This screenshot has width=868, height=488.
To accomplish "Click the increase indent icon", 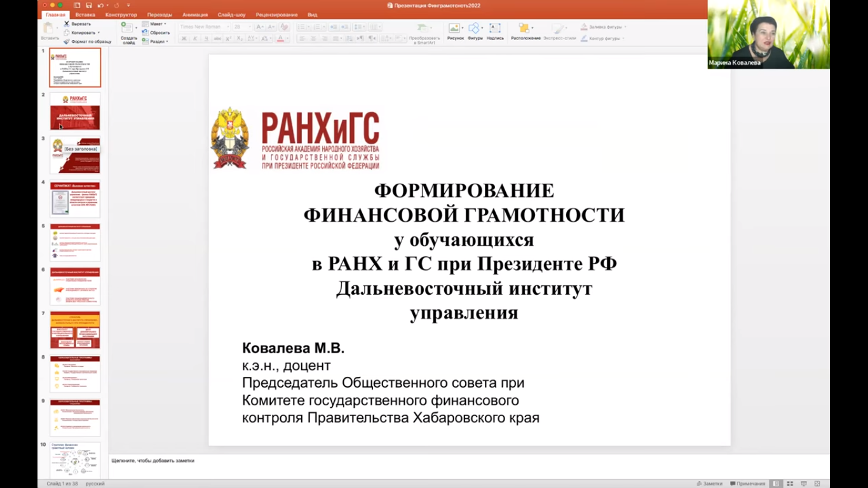I will pos(344,27).
